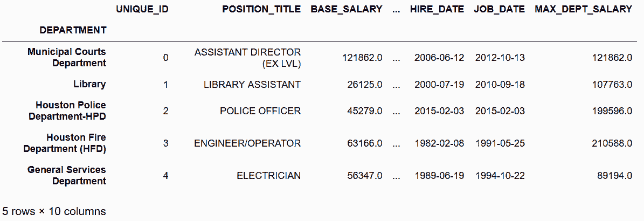
Task: Click the ENGINEER/OPERATOR position cell
Action: pos(248,143)
